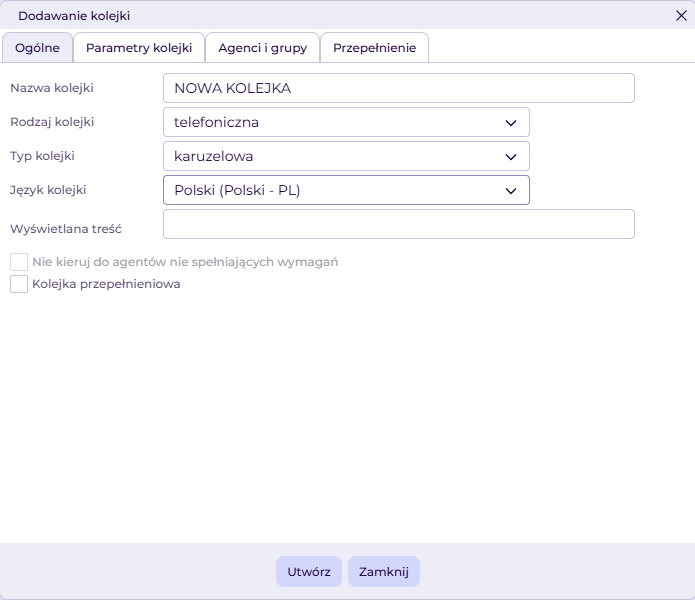Select the Ogólne tab
Viewport: 695px width, 600px height.
point(38,48)
